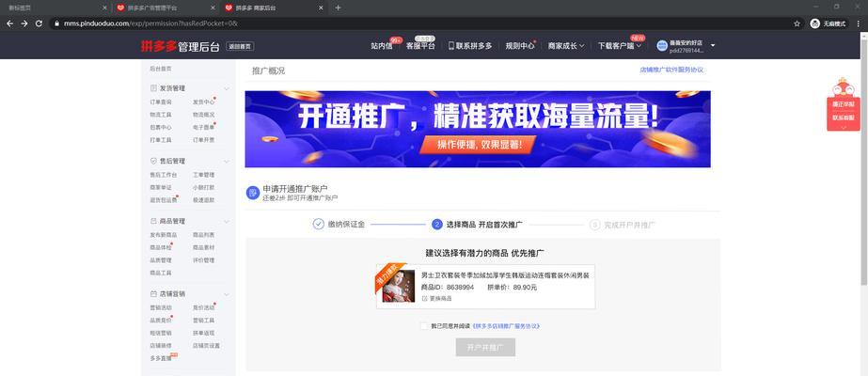Open 发布新商品 in the sidebar

[x=164, y=235]
